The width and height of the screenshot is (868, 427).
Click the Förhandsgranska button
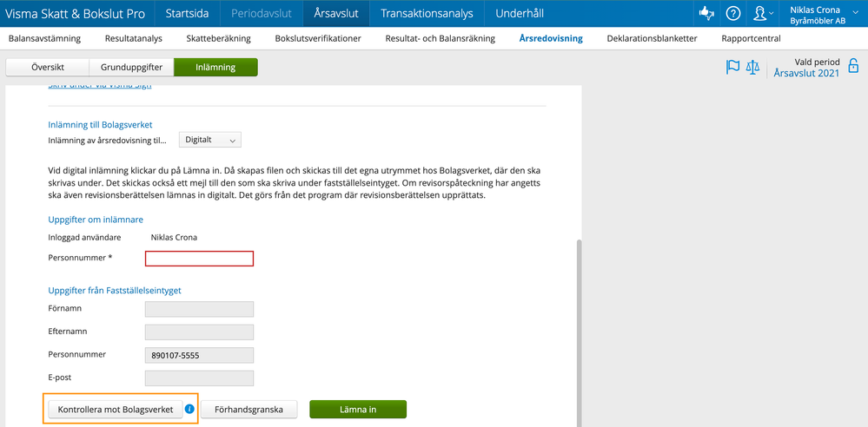coord(249,410)
